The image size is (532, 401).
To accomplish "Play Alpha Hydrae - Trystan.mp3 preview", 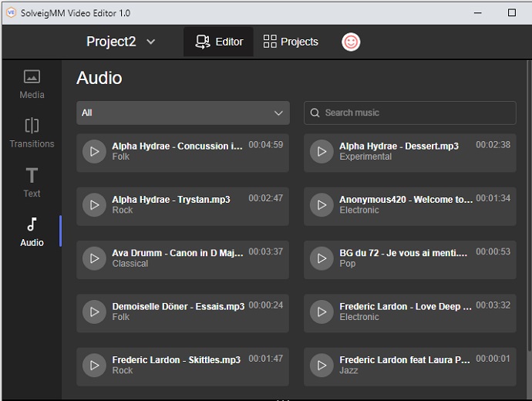I will (x=94, y=205).
